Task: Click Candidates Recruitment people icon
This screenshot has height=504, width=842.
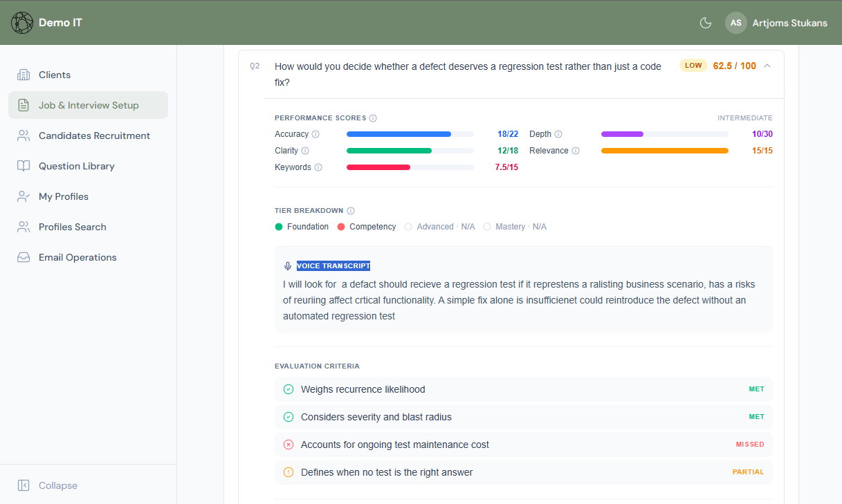Action: click(24, 136)
